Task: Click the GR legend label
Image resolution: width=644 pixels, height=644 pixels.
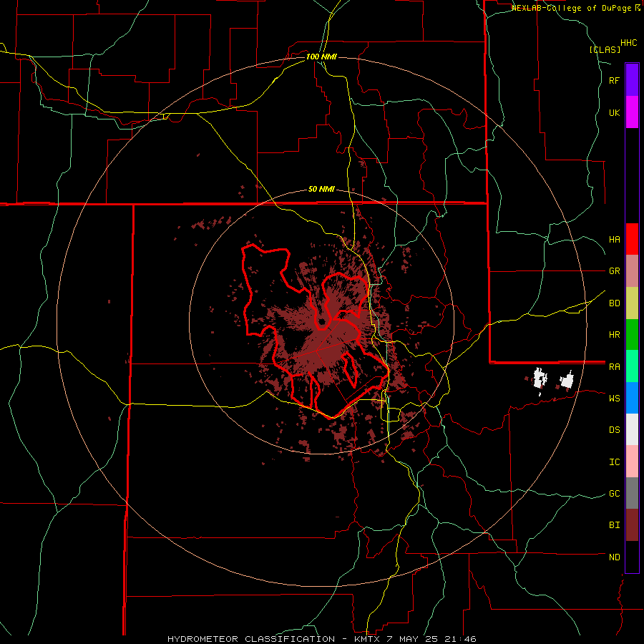Action: pos(614,271)
